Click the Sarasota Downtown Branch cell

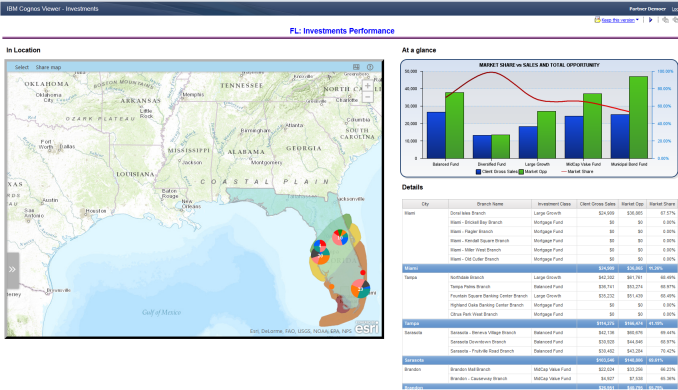coord(490,342)
